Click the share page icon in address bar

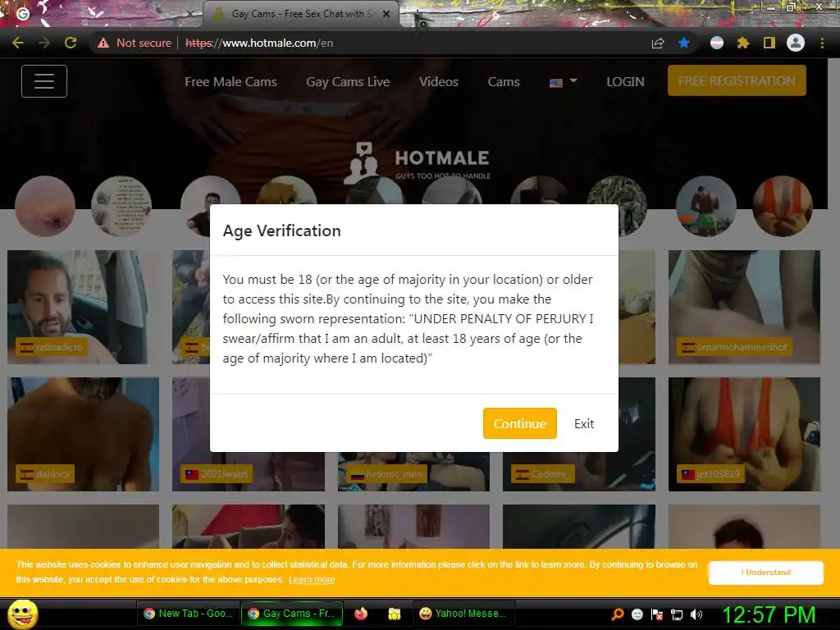658,43
